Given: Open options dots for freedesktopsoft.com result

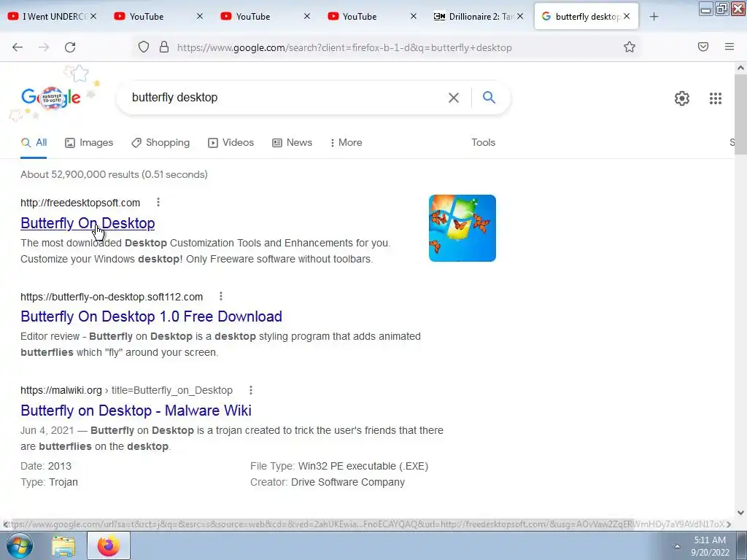Looking at the screenshot, I should point(158,203).
